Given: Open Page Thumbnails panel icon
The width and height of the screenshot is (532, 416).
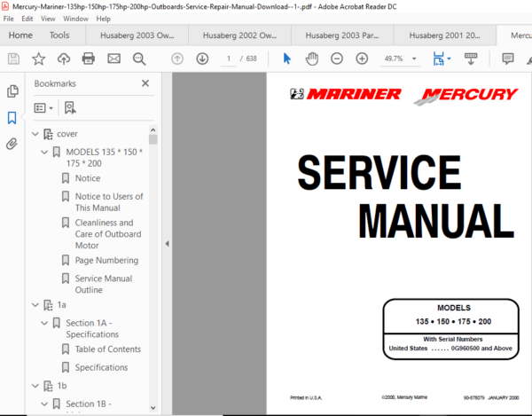Looking at the screenshot, I should 12,91.
